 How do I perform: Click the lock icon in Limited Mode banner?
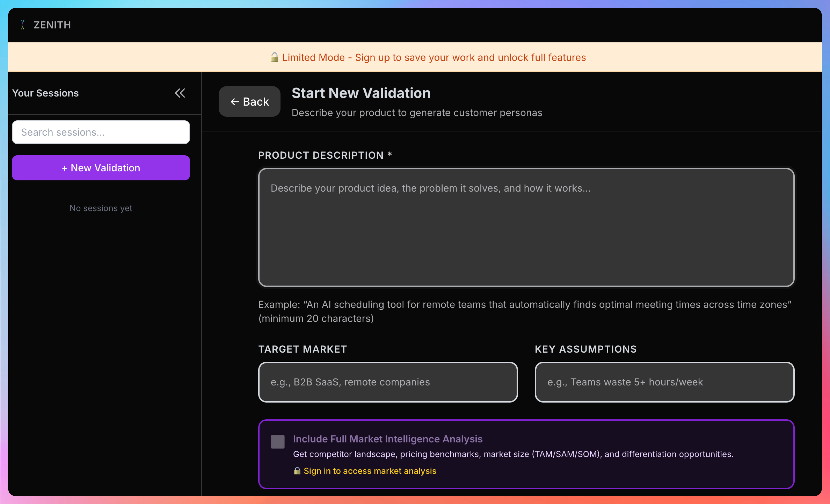[274, 57]
